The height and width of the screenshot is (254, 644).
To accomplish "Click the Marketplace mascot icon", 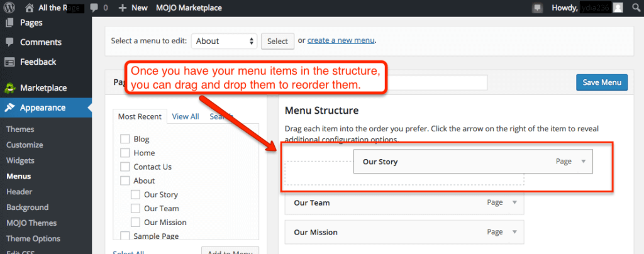I will point(9,88).
